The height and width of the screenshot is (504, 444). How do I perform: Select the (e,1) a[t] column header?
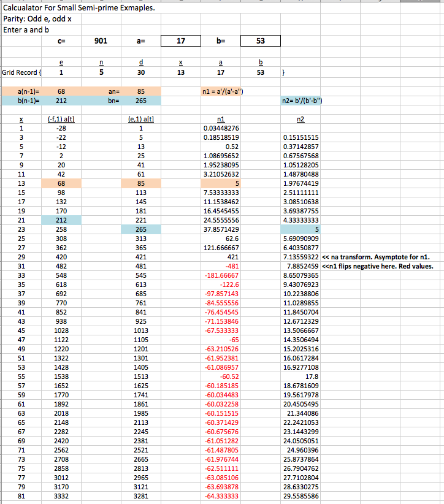click(141, 119)
